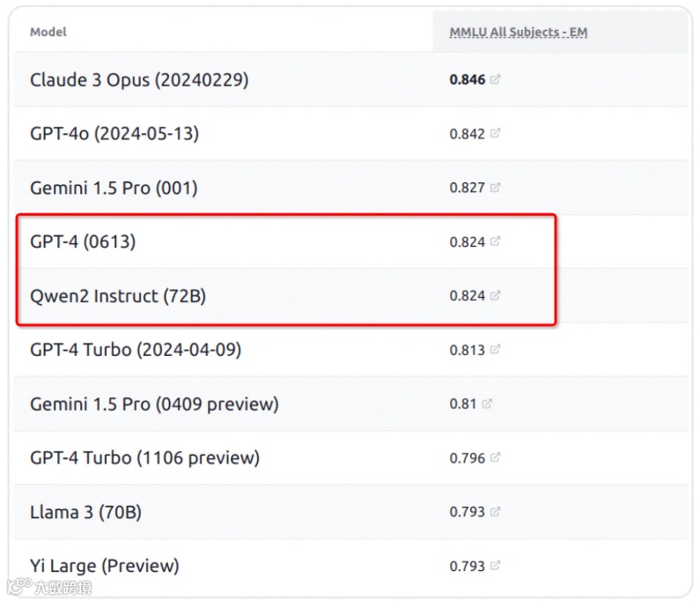Image resolution: width=700 pixels, height=601 pixels.
Task: Open external link icon beside GPT-4 Turbo (2024-04-09) score
Action: pyautogui.click(x=495, y=350)
